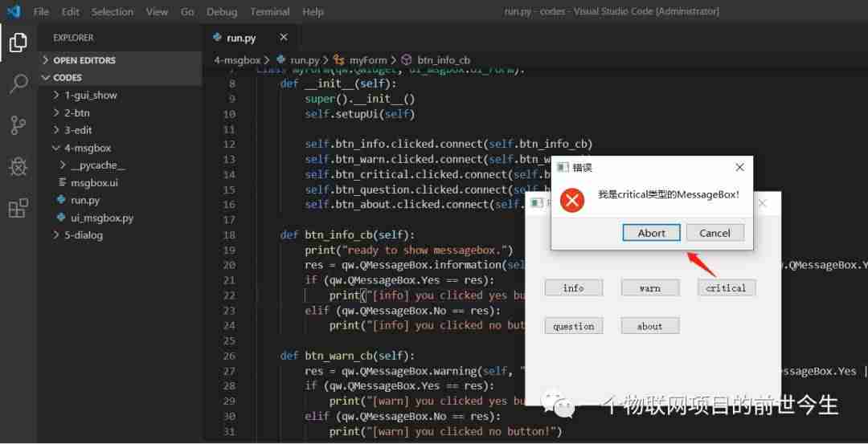The width and height of the screenshot is (868, 444).
Task: Open the Terminal menu
Action: [x=269, y=11]
